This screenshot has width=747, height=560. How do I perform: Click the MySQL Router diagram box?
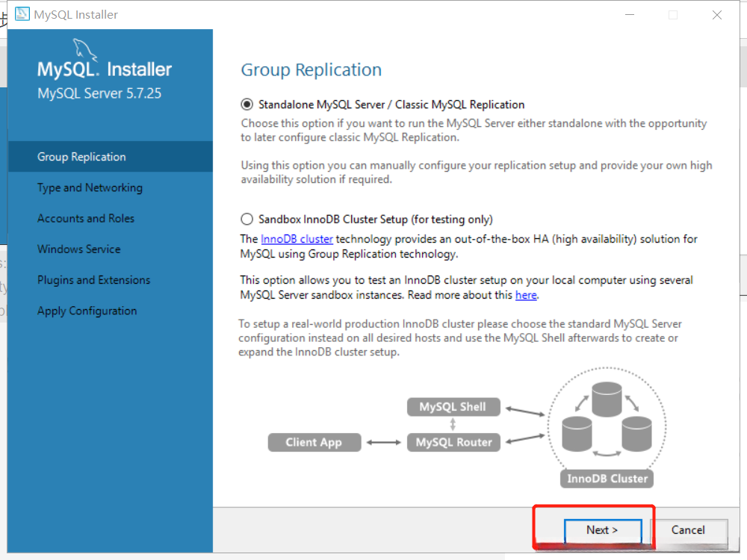[x=453, y=442]
